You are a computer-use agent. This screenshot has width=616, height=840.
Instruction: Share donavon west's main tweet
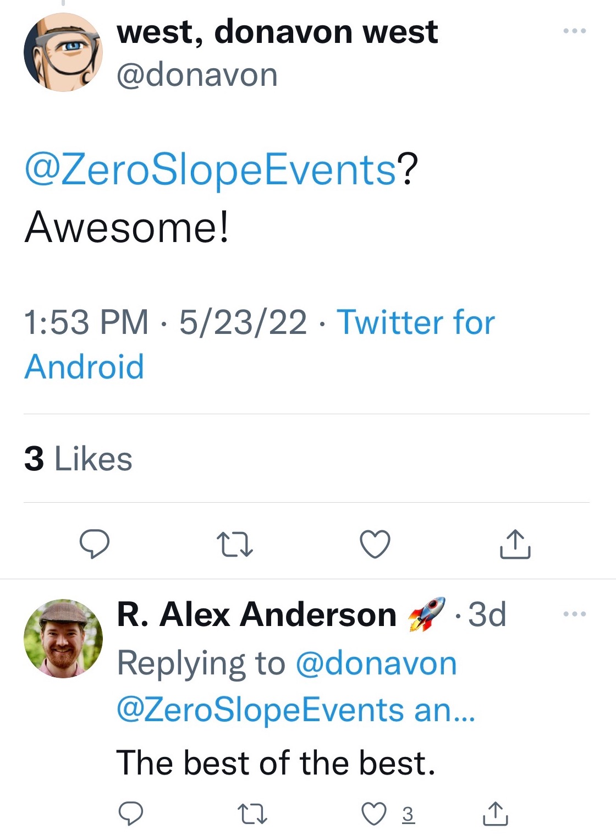515,544
